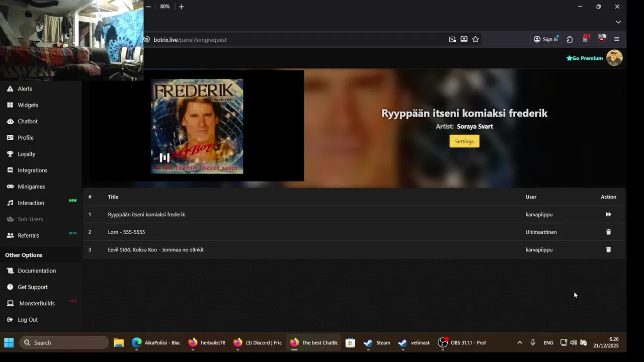Bookmark this page with star icon
The height and width of the screenshot is (362, 644).
coord(475,39)
